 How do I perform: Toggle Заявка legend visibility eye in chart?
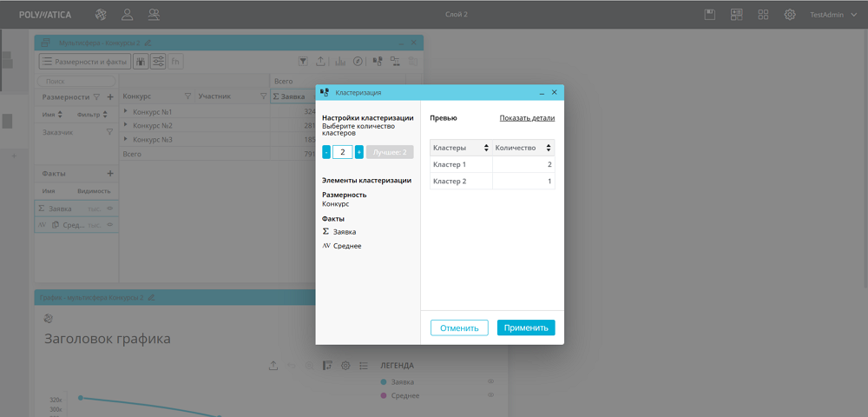click(490, 382)
